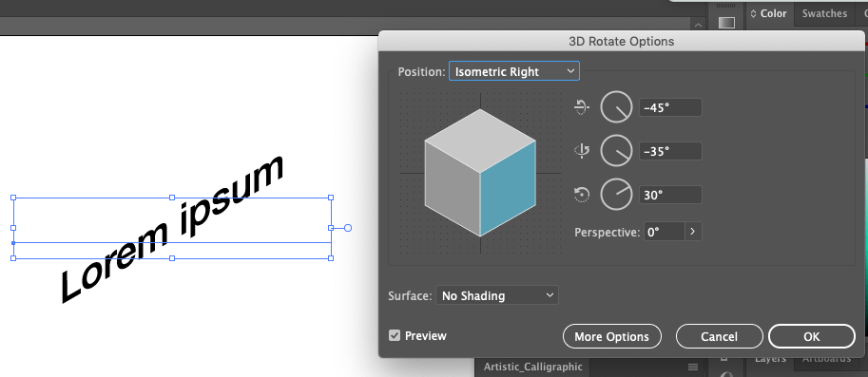This screenshot has width=868, height=377.
Task: Select the Artistic_Calligraphic brush library tab
Action: [532, 367]
